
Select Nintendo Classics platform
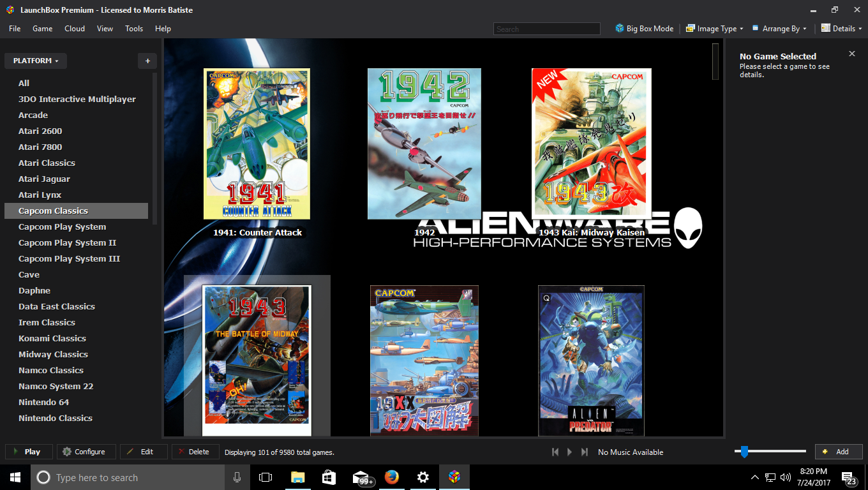(76, 418)
